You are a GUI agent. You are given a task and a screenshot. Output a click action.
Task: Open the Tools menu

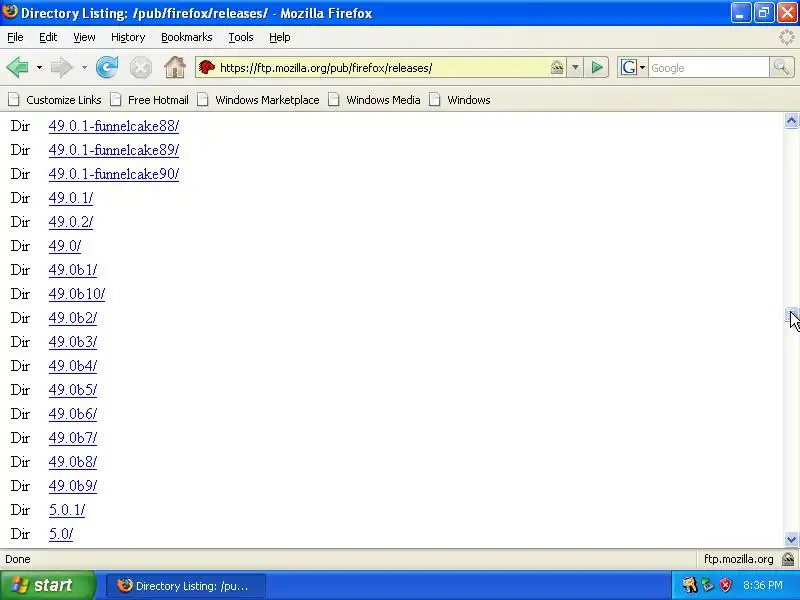241,37
